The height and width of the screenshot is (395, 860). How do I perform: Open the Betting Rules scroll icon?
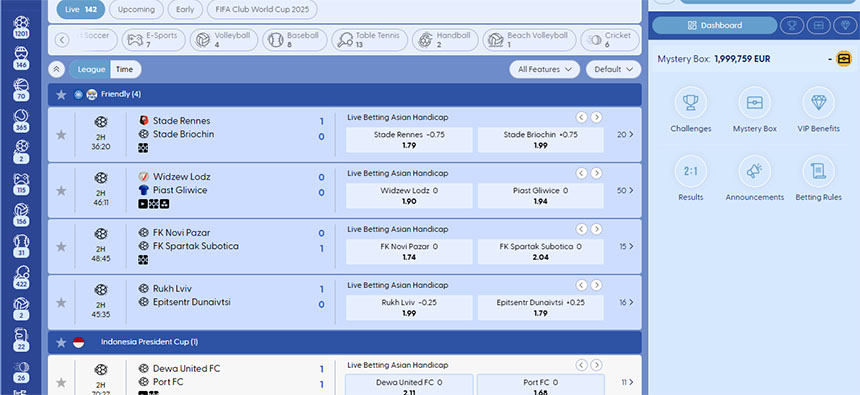pos(818,171)
